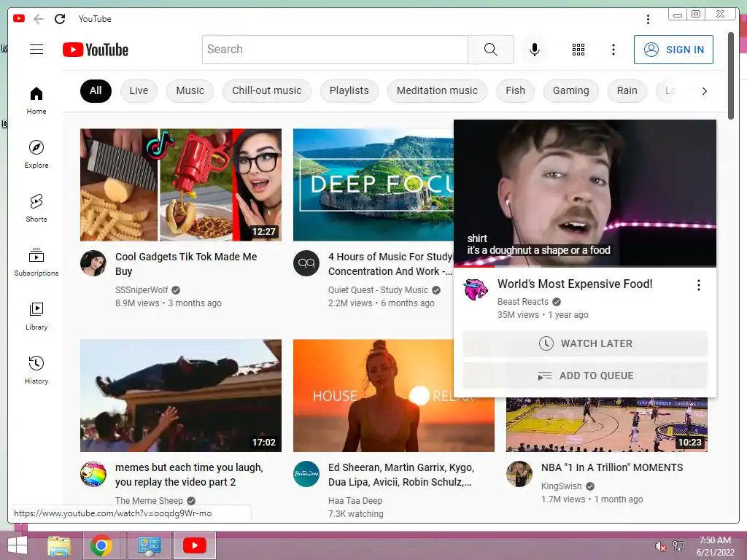The height and width of the screenshot is (560, 747).
Task: Click the vertical page scrollbar
Action: (731, 76)
